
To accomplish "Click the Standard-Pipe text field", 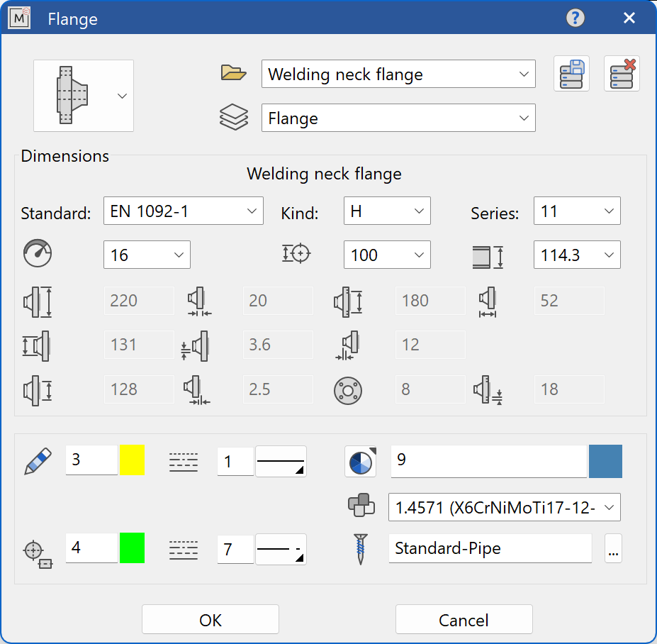I will (x=490, y=548).
